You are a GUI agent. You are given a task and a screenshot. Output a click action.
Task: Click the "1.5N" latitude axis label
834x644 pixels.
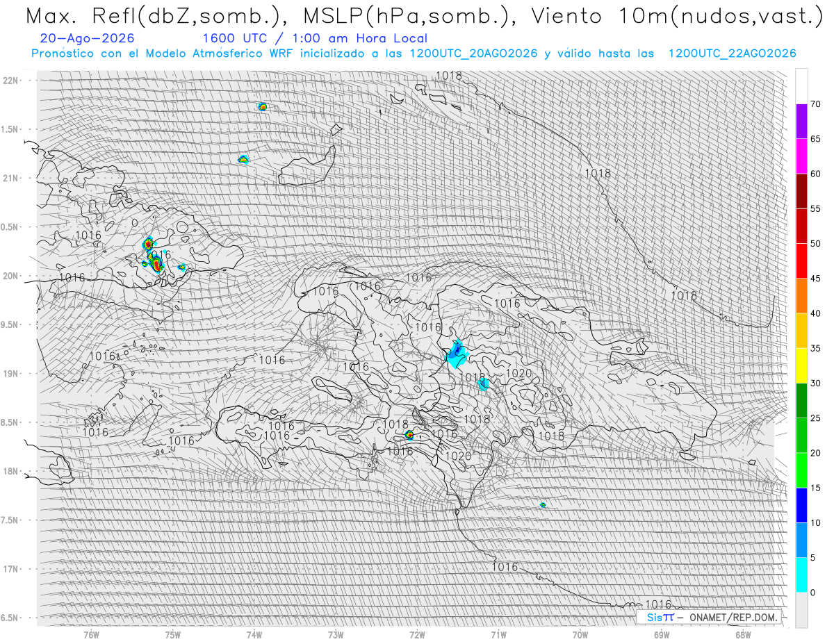(10, 129)
